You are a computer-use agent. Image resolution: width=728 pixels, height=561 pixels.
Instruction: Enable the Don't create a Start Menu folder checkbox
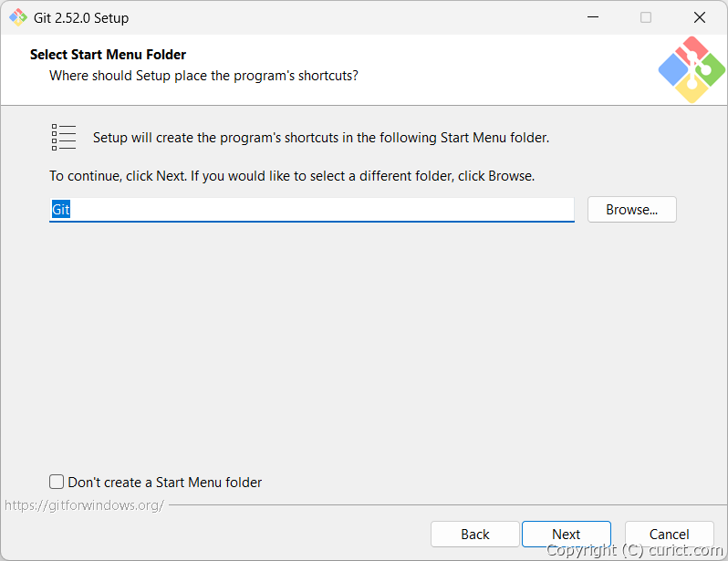tap(57, 482)
